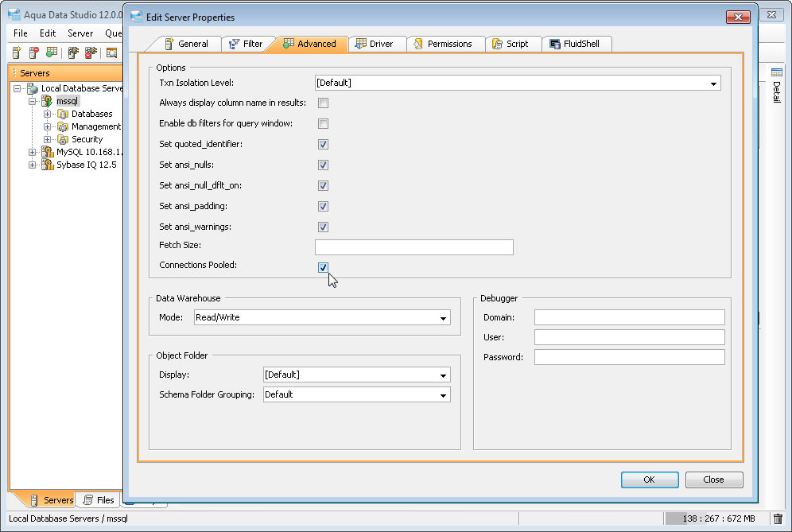Click the Edit Server Properties dialog title icon
The height and width of the screenshot is (532, 792).
137,17
